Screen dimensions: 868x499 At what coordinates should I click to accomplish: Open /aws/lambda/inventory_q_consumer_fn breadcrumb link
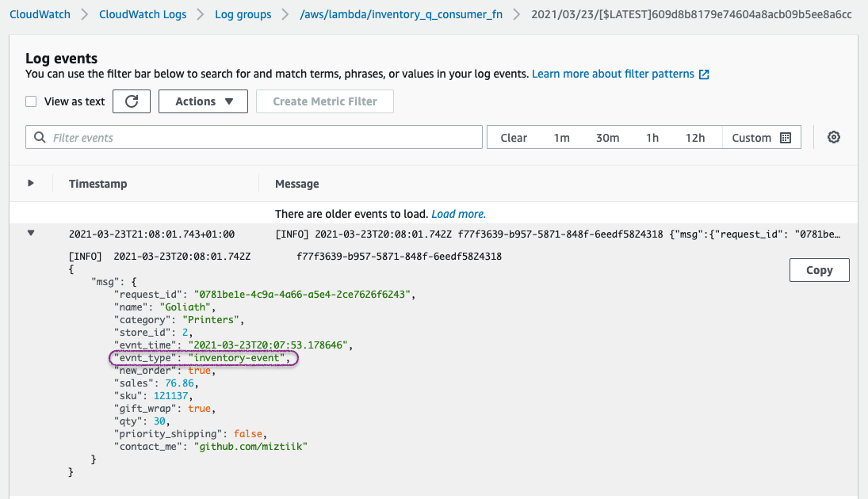401,14
